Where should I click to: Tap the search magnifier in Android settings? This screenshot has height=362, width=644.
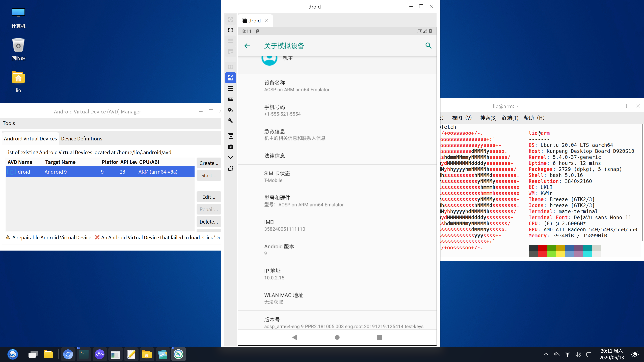pyautogui.click(x=428, y=45)
